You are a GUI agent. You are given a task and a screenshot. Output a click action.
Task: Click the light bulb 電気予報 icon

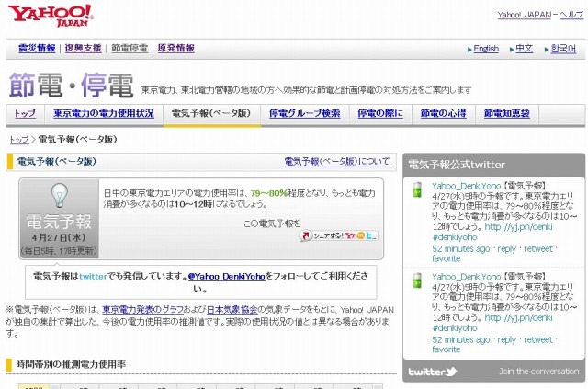[59, 195]
